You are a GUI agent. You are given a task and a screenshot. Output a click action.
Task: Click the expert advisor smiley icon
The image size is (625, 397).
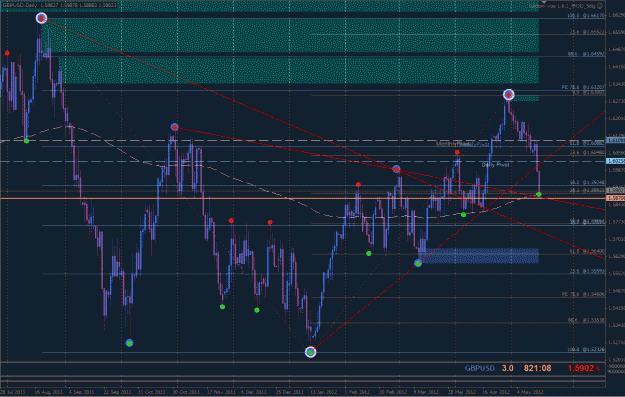600,6
